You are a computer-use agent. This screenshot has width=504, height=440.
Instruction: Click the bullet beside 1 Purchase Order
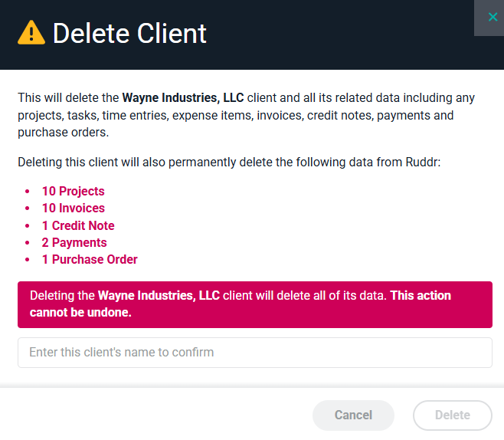(28, 260)
